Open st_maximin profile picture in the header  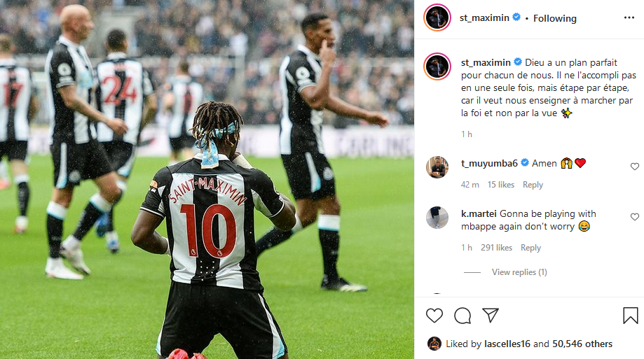[437, 17]
